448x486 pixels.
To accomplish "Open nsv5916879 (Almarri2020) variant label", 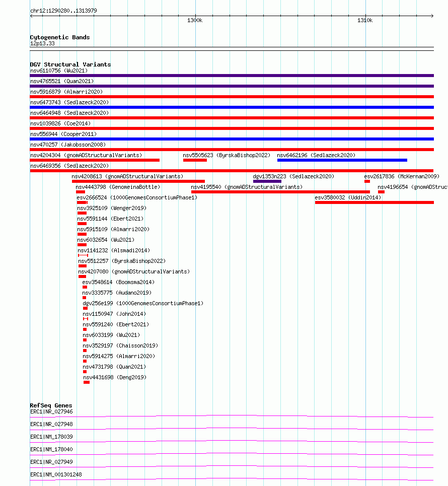I will [x=66, y=92].
